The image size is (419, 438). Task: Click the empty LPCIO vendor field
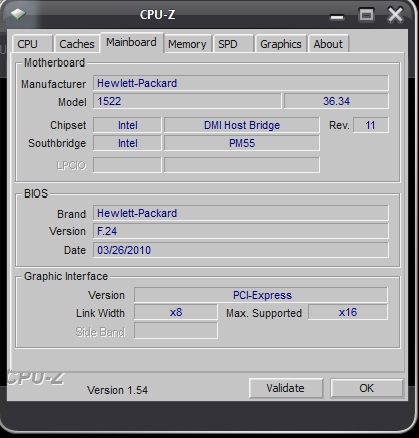127,165
